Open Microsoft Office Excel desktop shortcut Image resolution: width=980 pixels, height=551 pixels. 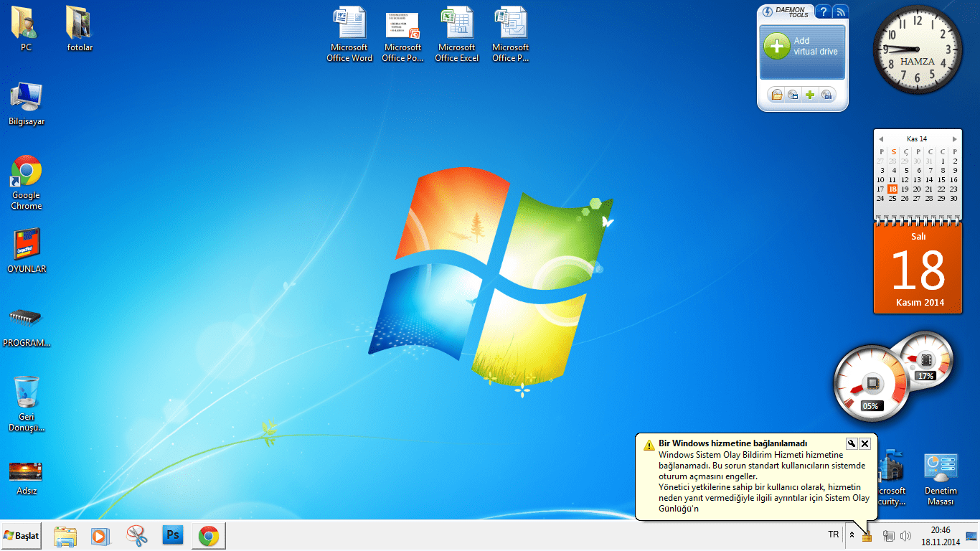click(x=458, y=34)
